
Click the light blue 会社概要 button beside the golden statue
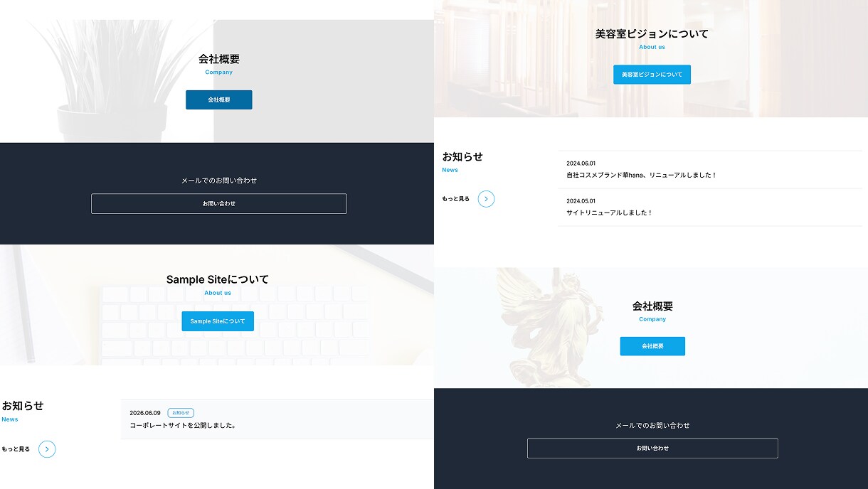(x=652, y=346)
